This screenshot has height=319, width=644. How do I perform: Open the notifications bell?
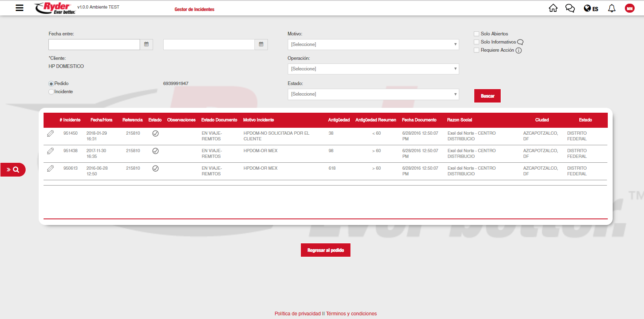[611, 8]
